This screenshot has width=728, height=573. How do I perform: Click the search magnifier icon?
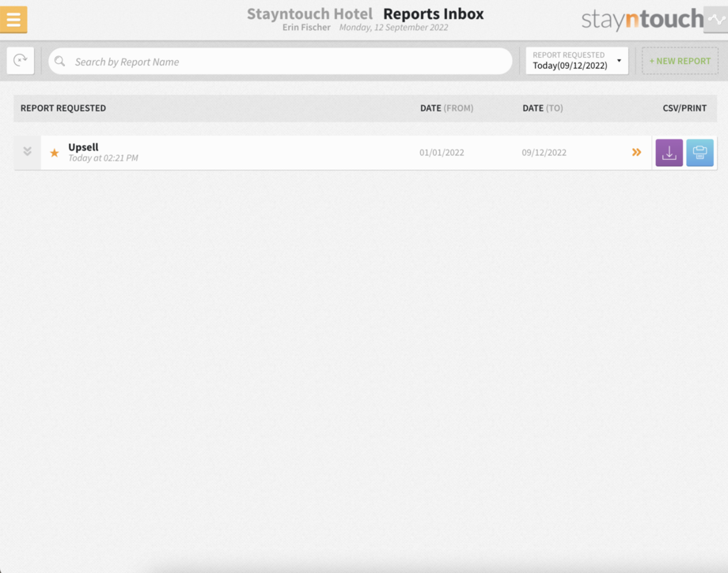point(59,61)
